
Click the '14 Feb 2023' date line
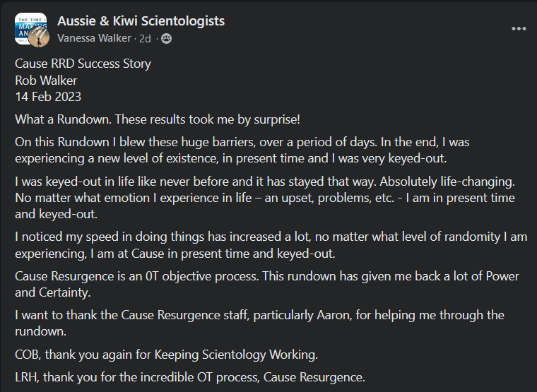click(48, 97)
